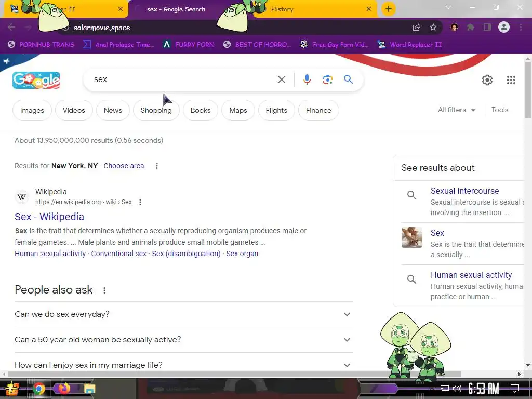Screen dimensions: 532x399
Task: Open the tab search dropdown chevron
Action: point(448,7)
